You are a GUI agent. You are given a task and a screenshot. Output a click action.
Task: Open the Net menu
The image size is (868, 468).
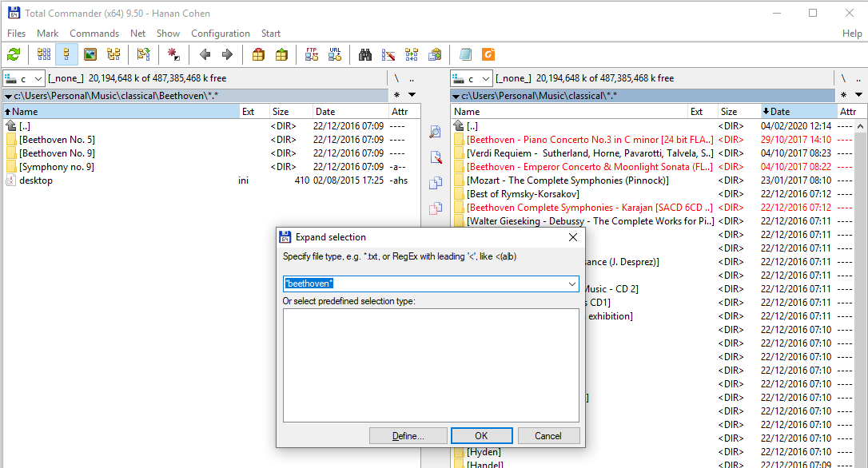point(137,34)
